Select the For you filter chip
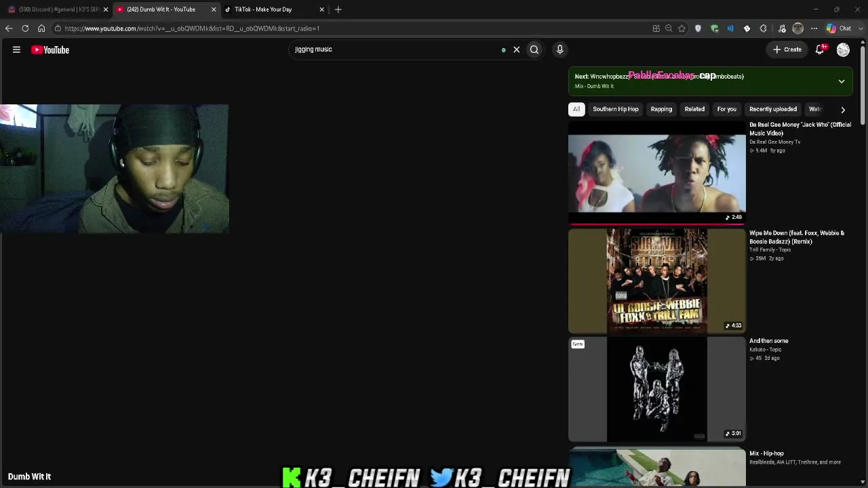The width and height of the screenshot is (868, 488). [727, 109]
